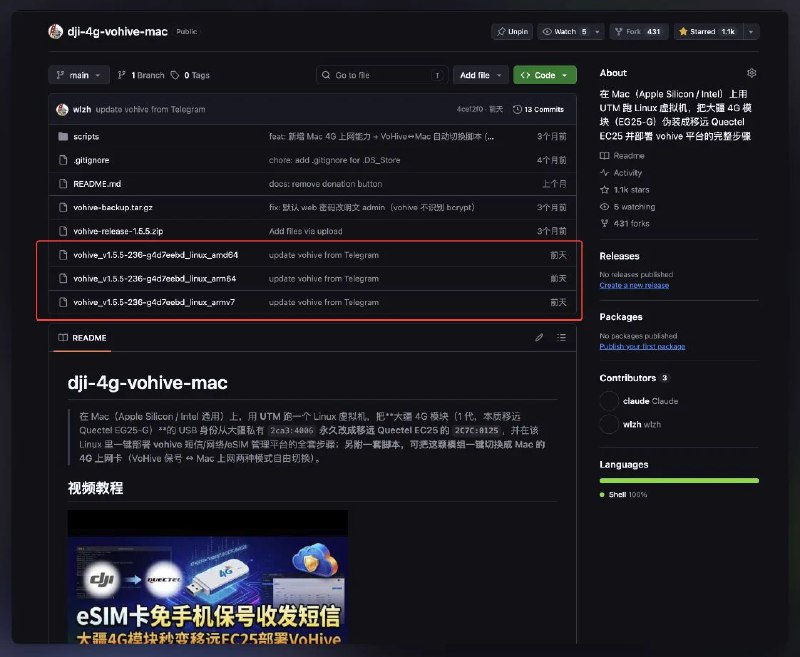Screen dimensions: 800x657
Task: Open the Releases section heading
Action: click(619, 256)
